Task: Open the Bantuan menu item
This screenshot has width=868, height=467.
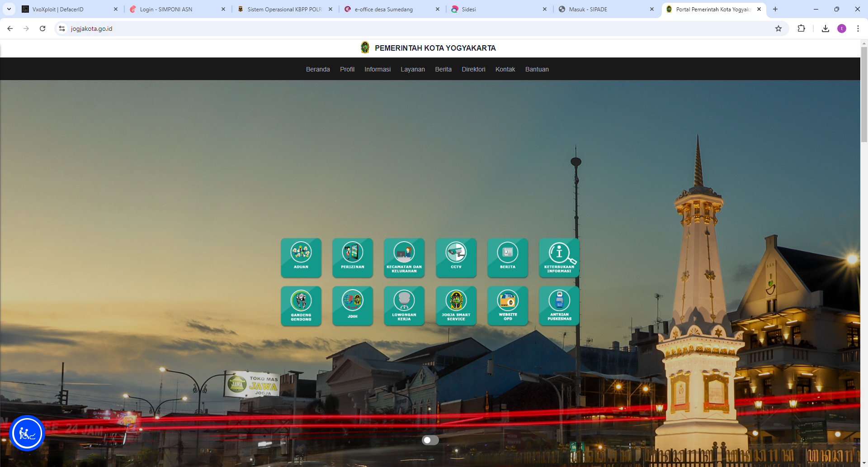Action: tap(537, 69)
